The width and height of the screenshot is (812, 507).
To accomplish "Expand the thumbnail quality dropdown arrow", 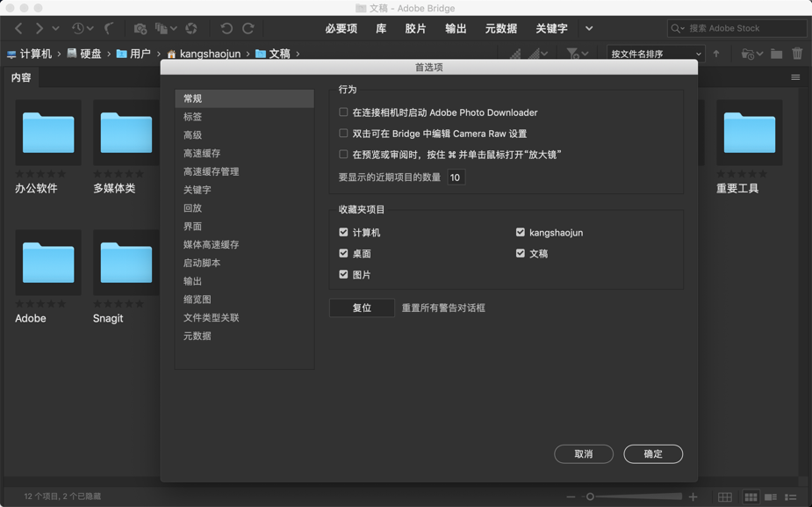I will 544,54.
